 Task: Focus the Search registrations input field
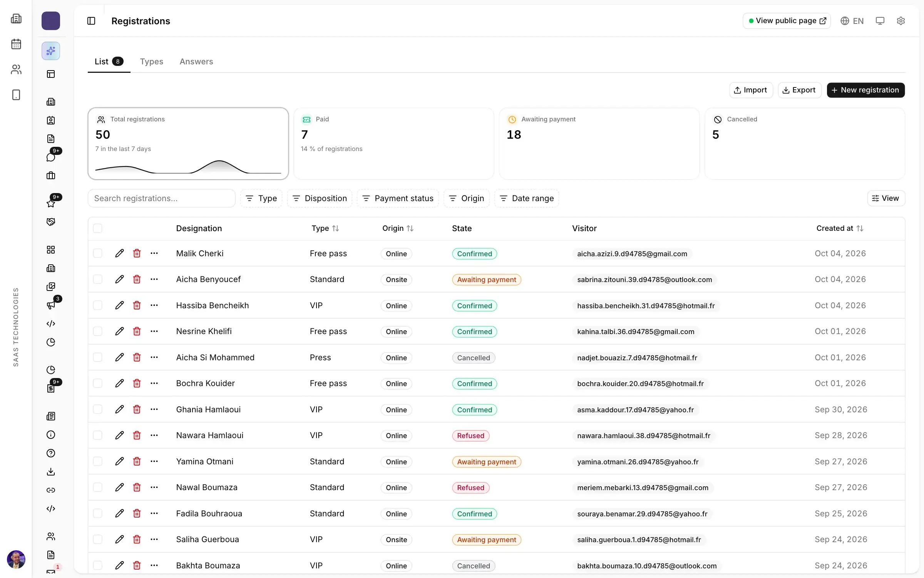click(162, 198)
